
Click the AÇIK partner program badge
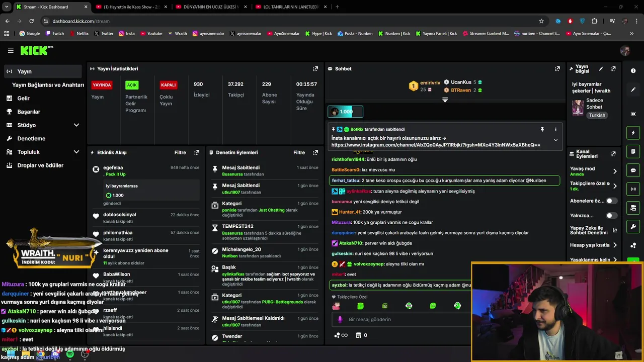click(x=132, y=85)
